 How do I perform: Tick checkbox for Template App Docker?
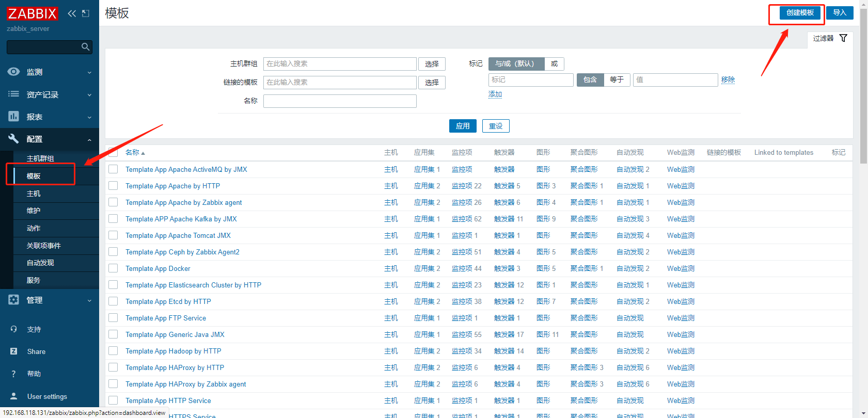pyautogui.click(x=113, y=268)
